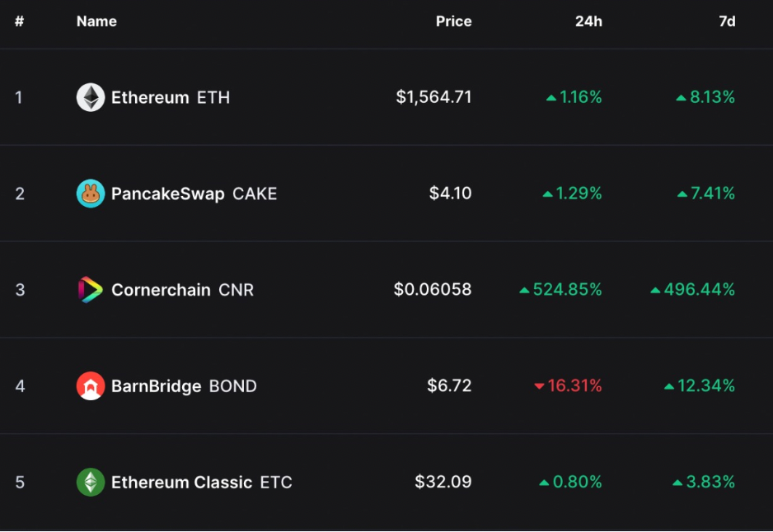This screenshot has height=532, width=773.
Task: Click the Ethereum price $1,564.71
Action: pos(433,97)
